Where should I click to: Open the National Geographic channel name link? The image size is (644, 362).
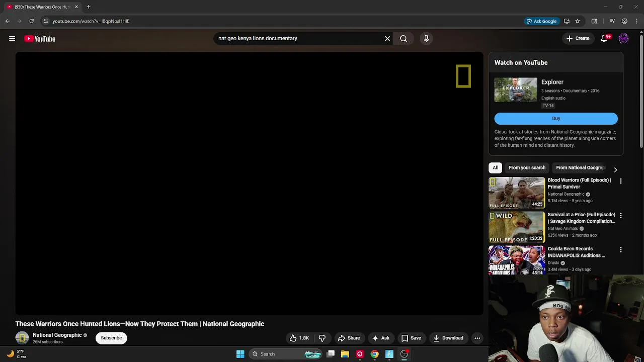(57, 335)
